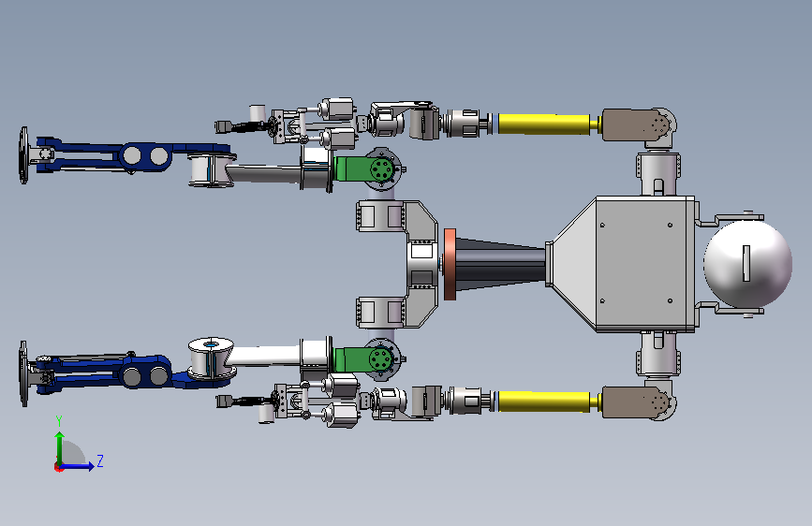Select the gray square torso box
Screen dimensions: 812x526
click(x=644, y=264)
